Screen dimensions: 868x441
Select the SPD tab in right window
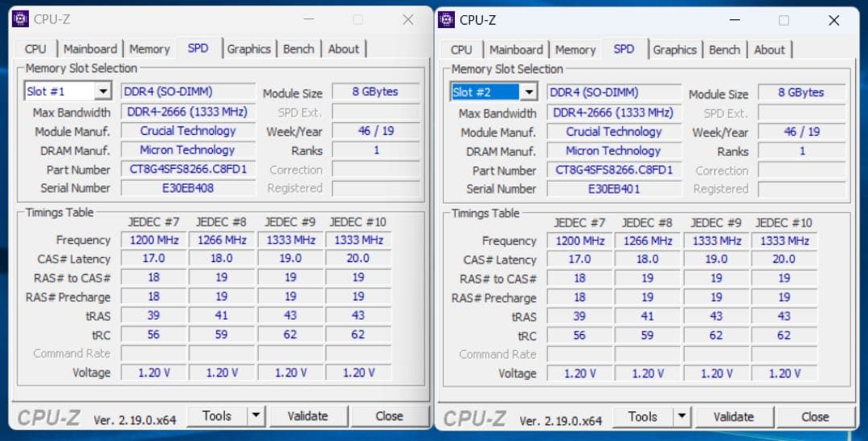(x=624, y=49)
